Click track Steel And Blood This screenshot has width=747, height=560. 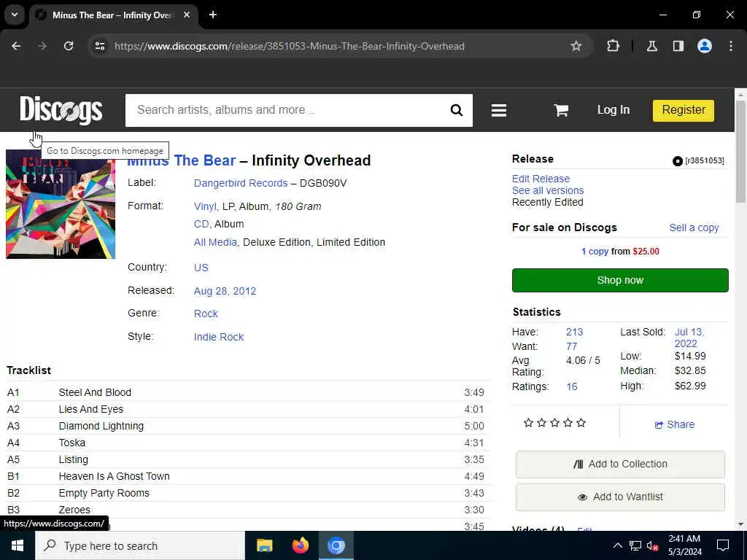95,392
